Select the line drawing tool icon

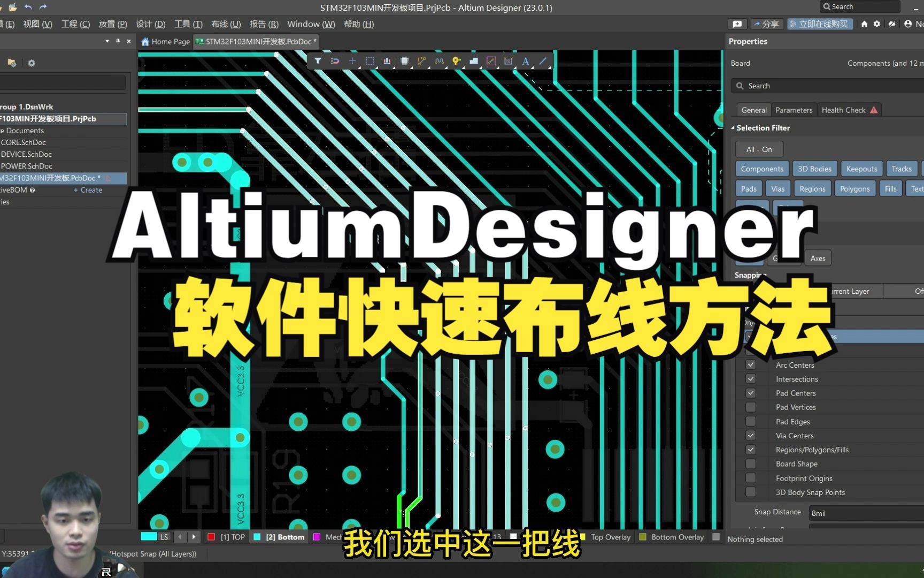tap(543, 60)
